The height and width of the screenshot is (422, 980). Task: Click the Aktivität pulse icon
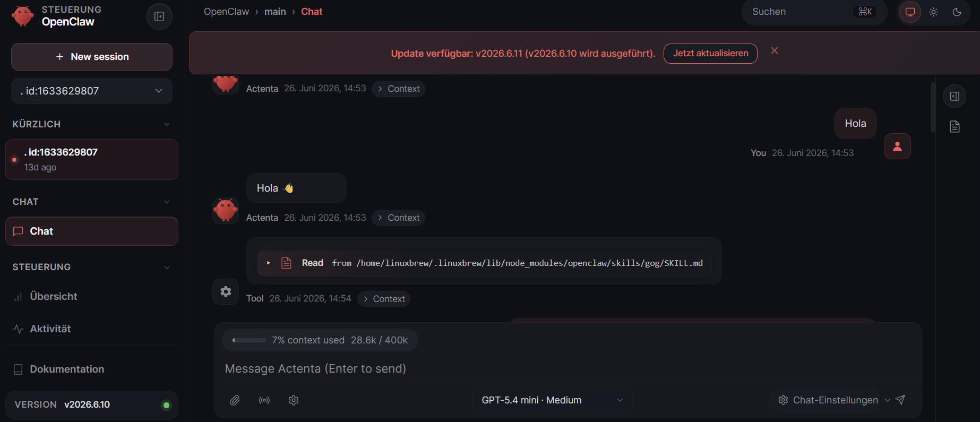(x=18, y=329)
